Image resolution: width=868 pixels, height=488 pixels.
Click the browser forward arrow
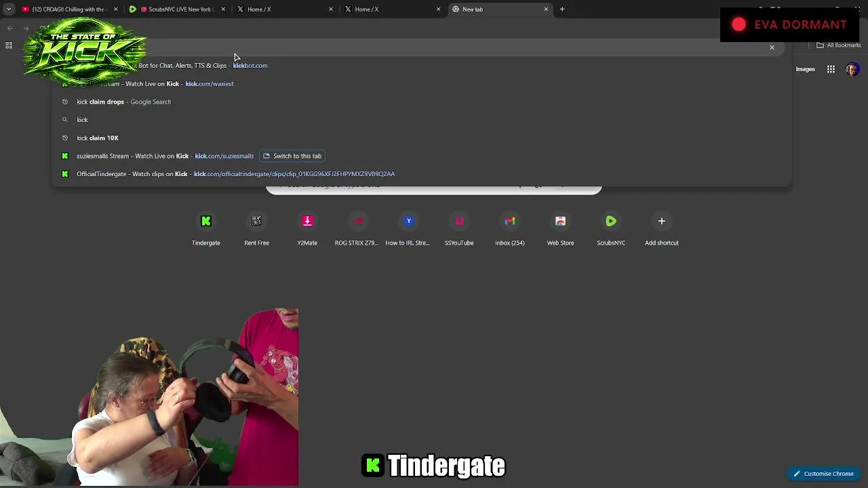26,28
